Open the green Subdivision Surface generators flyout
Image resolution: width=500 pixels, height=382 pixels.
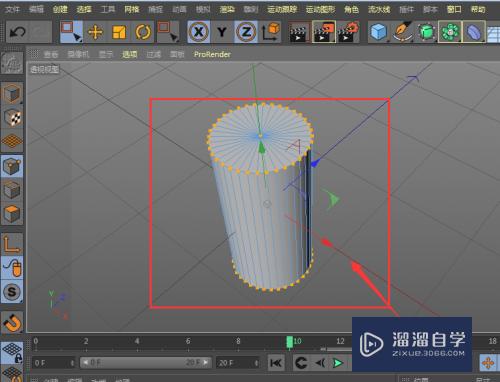click(426, 32)
